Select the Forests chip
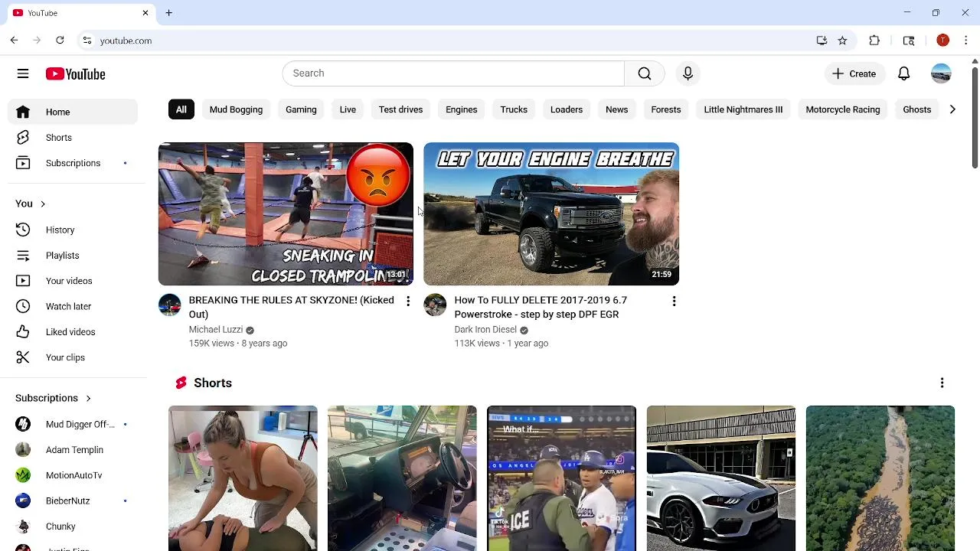The image size is (980, 551). [x=666, y=109]
